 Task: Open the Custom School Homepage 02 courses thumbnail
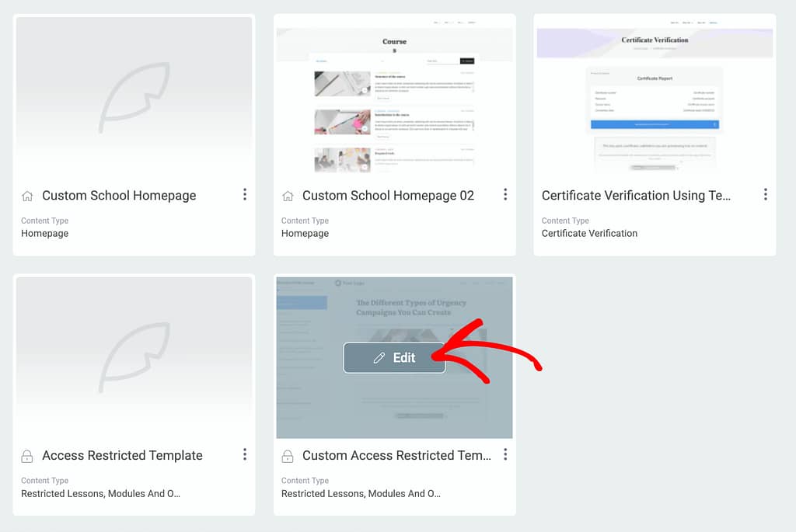click(x=394, y=98)
